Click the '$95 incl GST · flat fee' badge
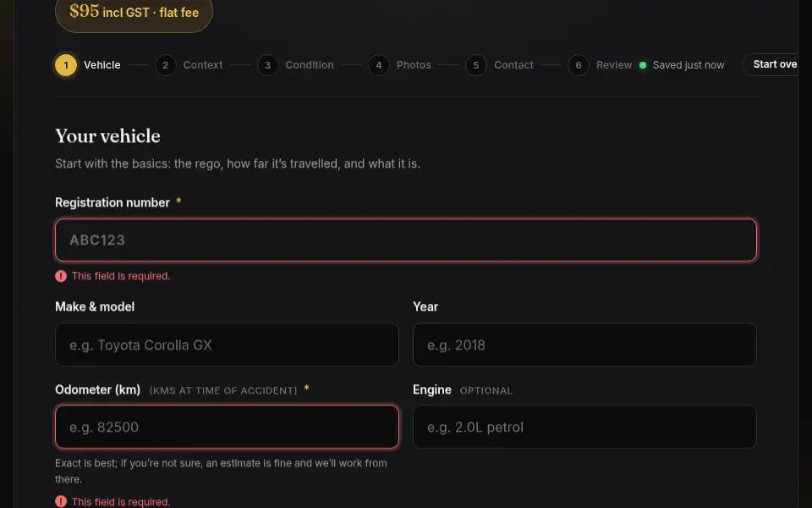812x508 pixels. click(x=134, y=13)
